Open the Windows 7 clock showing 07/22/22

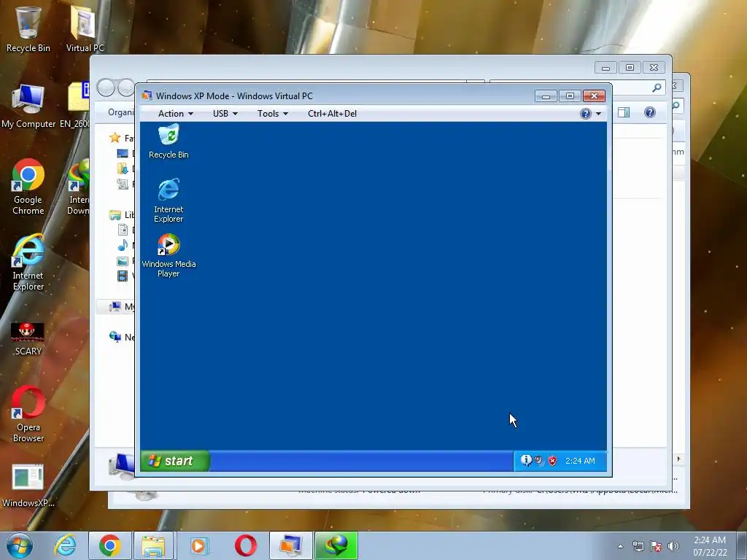tap(710, 546)
